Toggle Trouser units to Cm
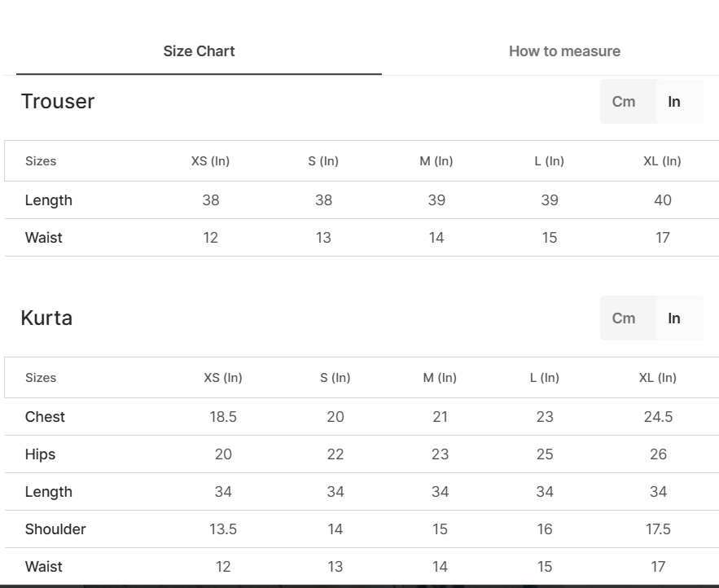This screenshot has height=588, width=719. point(624,102)
